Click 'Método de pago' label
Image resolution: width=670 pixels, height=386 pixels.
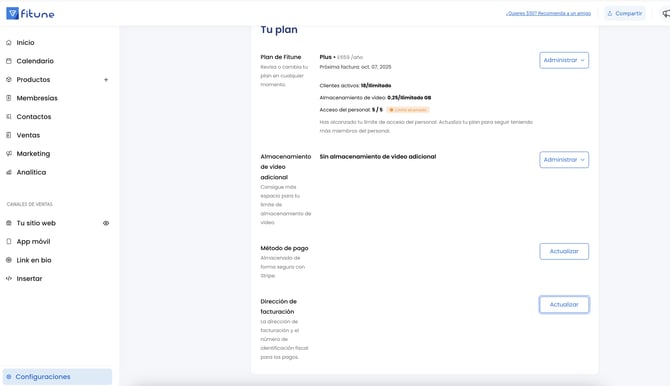coord(284,248)
